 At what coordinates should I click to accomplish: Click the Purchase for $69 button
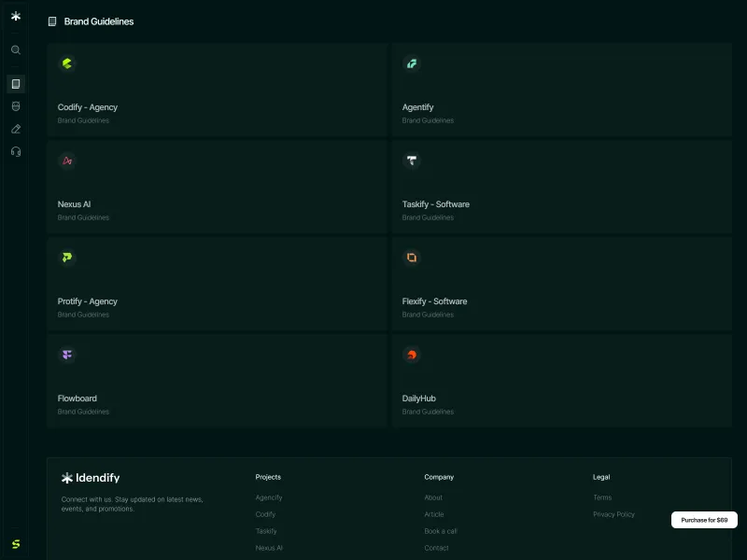pos(704,520)
